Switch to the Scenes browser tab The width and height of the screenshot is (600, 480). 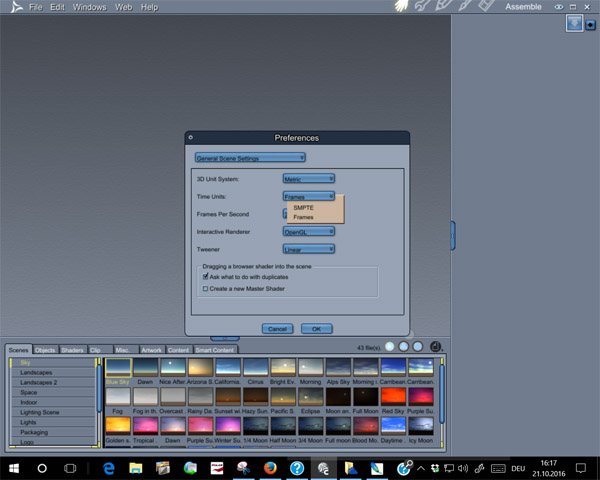[18, 349]
